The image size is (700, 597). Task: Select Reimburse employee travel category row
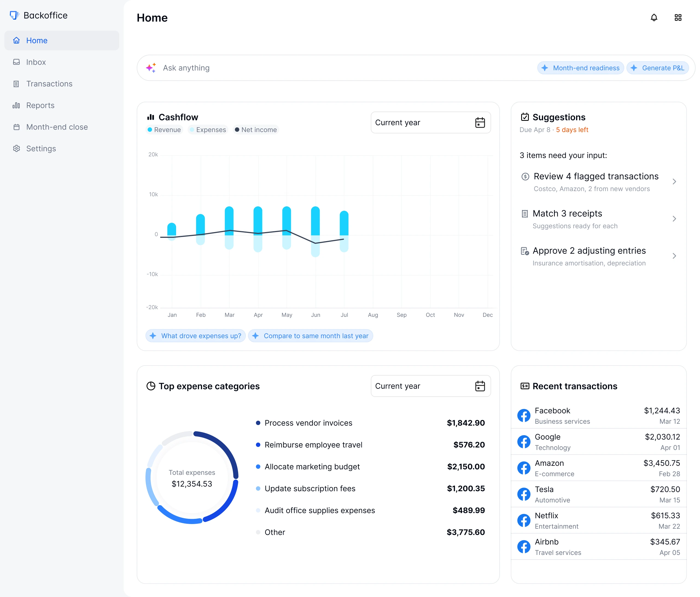click(370, 445)
